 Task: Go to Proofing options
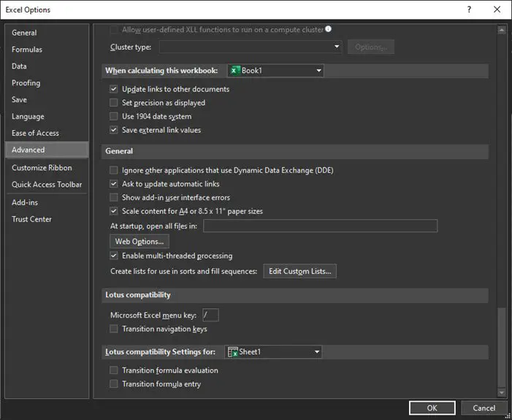(47, 83)
